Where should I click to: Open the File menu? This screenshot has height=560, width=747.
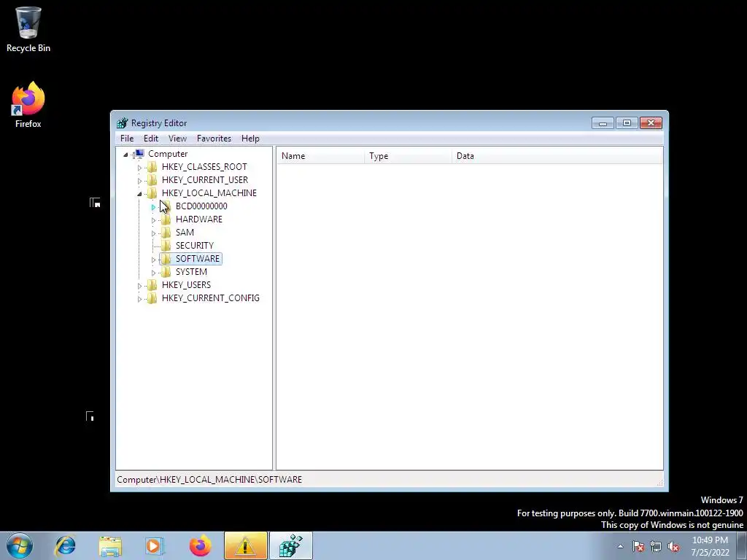127,139
